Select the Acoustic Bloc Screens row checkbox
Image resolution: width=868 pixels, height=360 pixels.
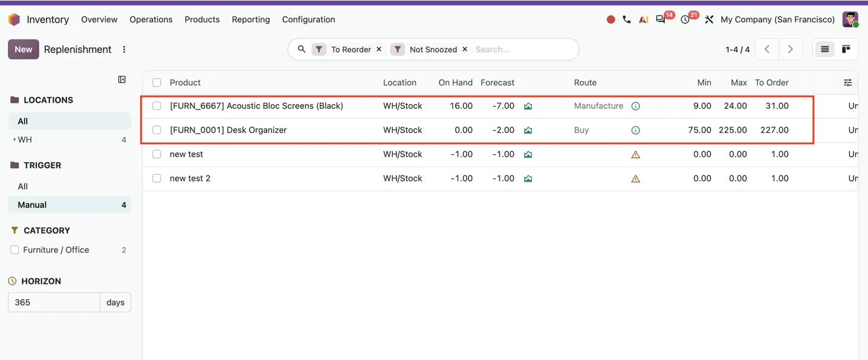[x=157, y=106]
